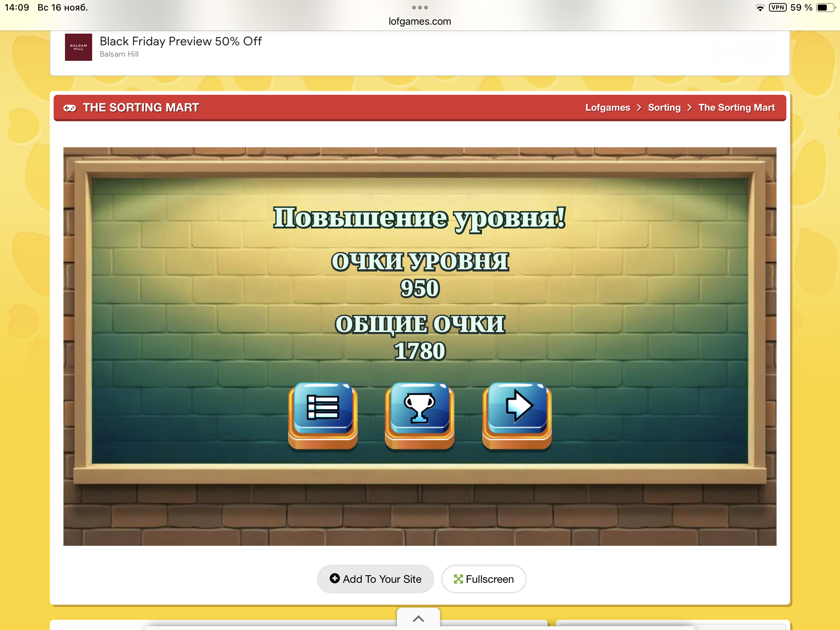Enter Fullscreen mode
840x630 pixels.
(483, 579)
